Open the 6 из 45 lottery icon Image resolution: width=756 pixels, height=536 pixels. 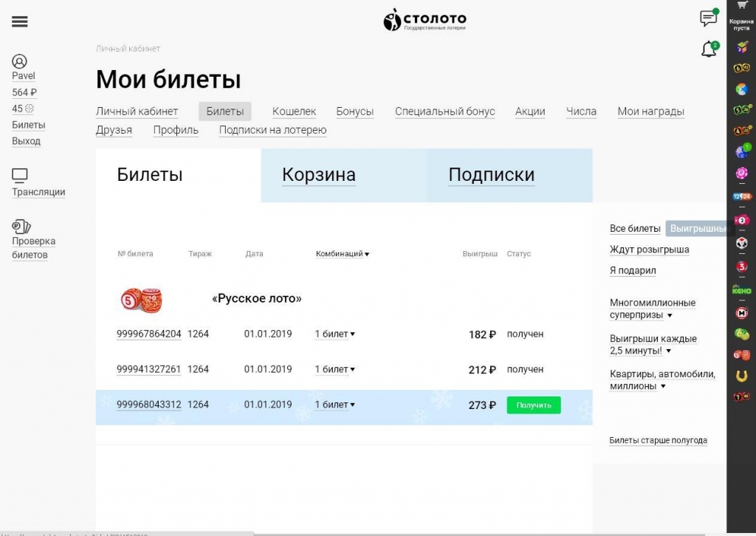(742, 68)
